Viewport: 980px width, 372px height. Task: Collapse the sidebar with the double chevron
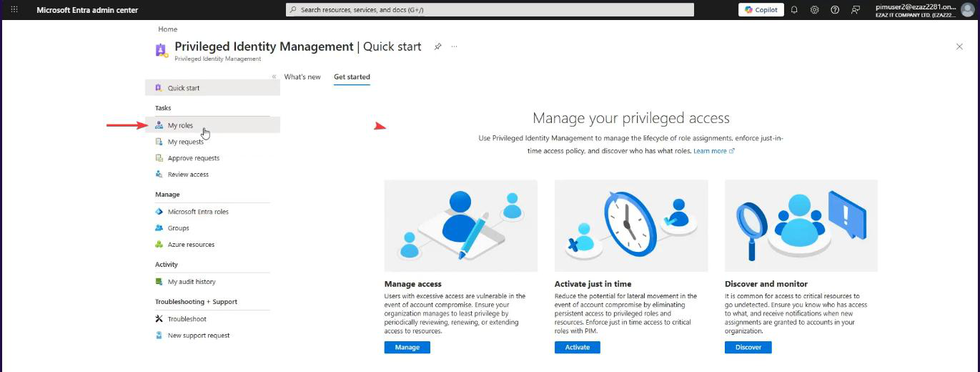(x=274, y=77)
